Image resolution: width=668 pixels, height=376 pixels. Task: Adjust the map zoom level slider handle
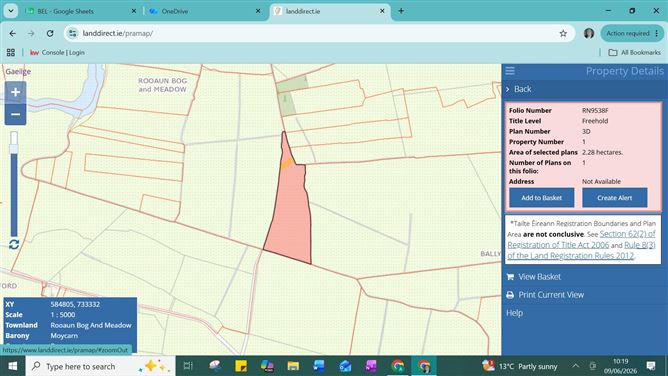pos(14,149)
